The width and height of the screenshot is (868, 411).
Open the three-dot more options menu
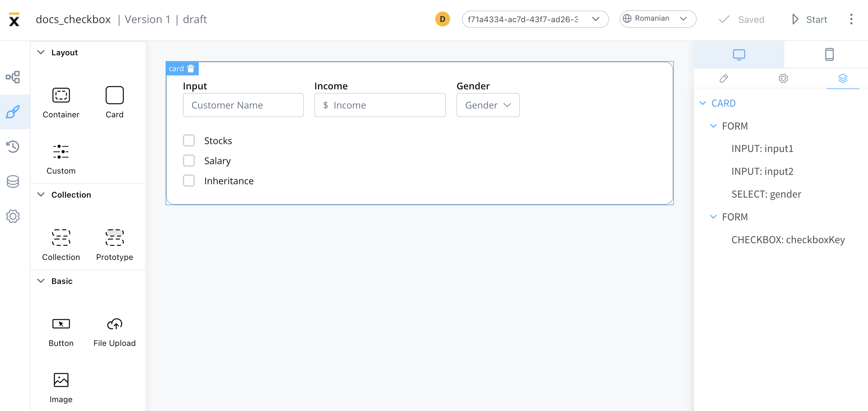851,19
